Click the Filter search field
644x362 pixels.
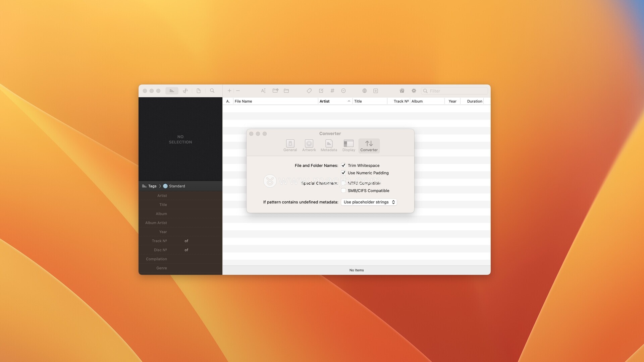(456, 91)
